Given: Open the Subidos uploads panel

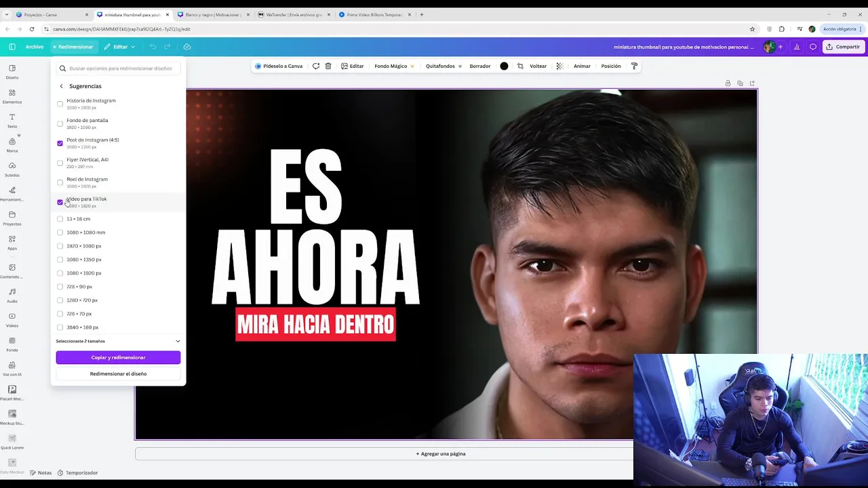Looking at the screenshot, I should 12,169.
